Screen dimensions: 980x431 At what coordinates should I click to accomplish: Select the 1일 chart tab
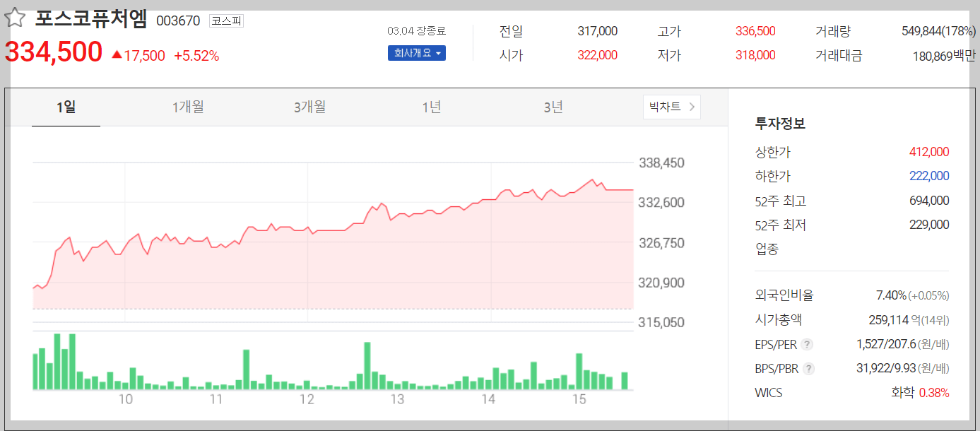[66, 107]
